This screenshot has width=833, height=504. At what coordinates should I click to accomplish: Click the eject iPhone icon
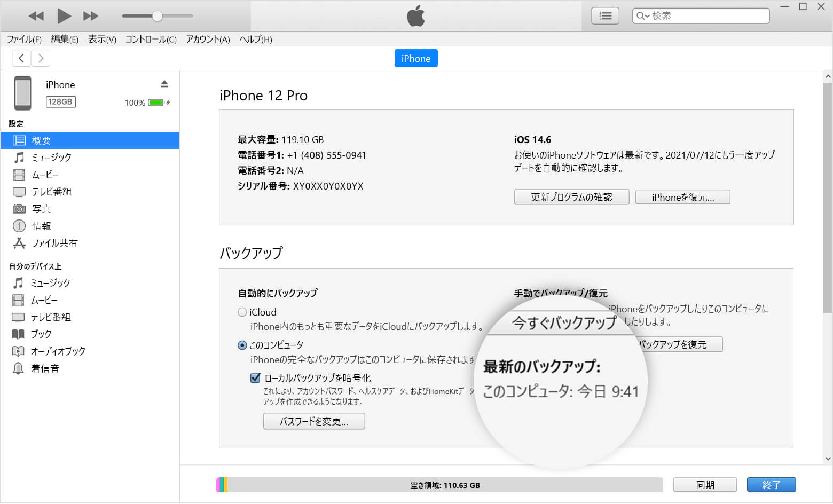coord(164,84)
